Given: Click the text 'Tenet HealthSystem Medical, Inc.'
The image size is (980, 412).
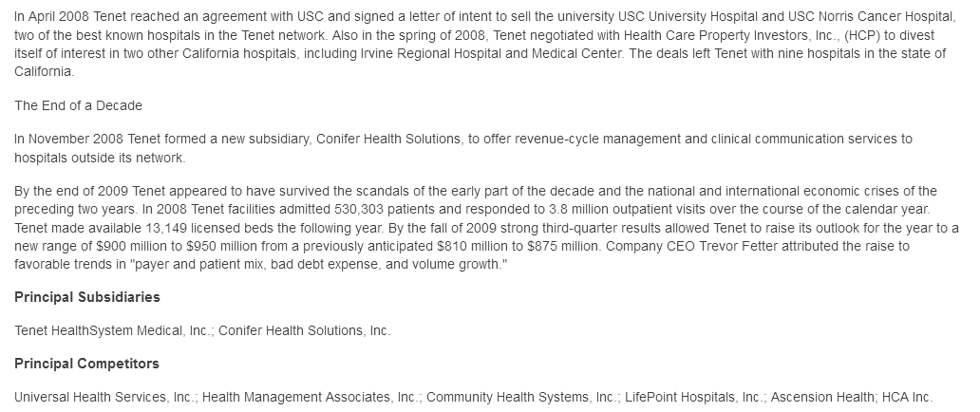Looking at the screenshot, I should [x=113, y=330].
